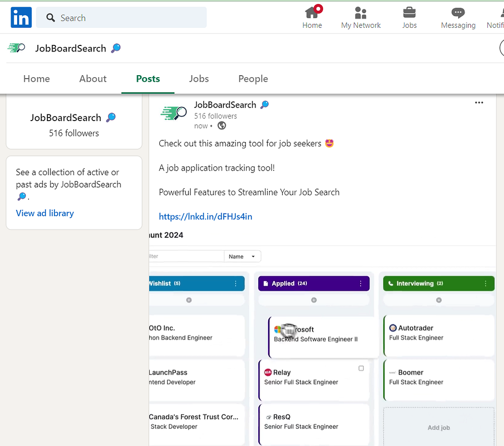This screenshot has height=446, width=504.
Task: Expand the Name sort dropdown
Action: coord(242,256)
